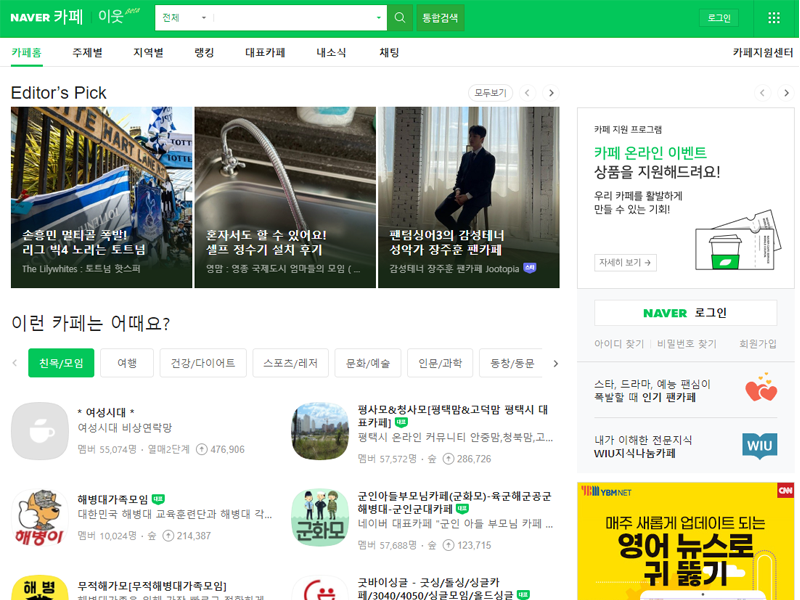The image size is (800, 600).
Task: Click inside the cafe search input field
Action: (293, 18)
